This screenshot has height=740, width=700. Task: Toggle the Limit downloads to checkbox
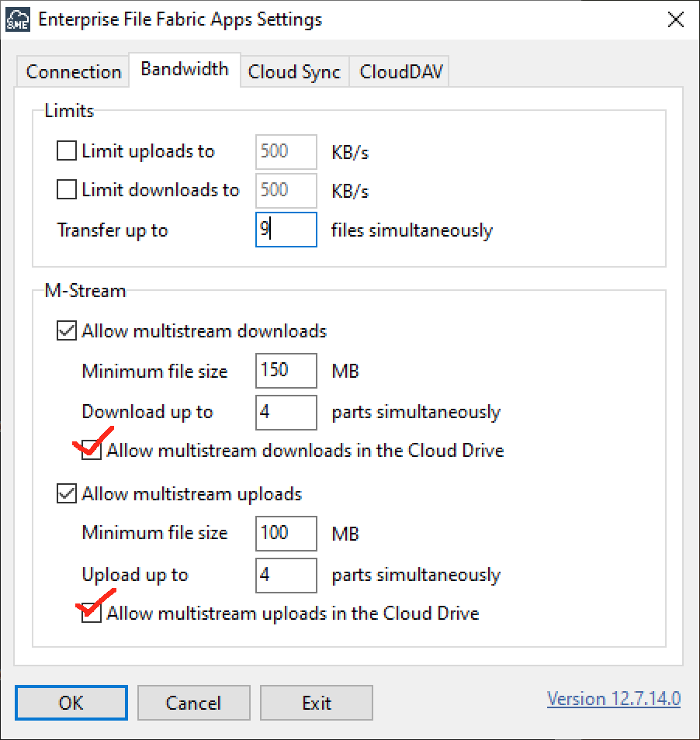coord(68,190)
